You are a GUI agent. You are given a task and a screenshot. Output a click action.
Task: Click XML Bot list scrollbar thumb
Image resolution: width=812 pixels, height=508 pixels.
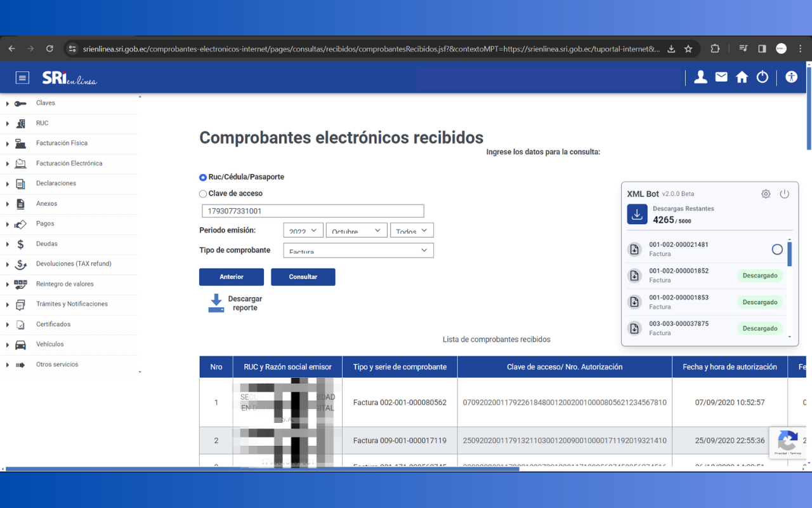(790, 253)
